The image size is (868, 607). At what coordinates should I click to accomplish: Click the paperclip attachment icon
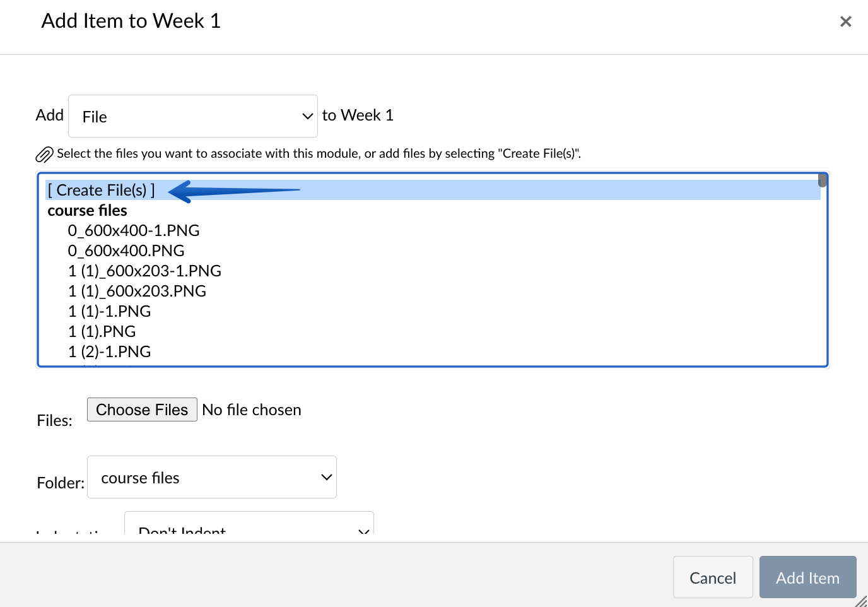(x=44, y=155)
